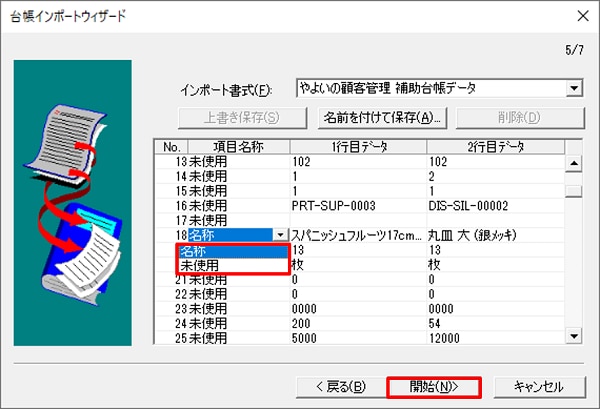Image resolution: width=600 pixels, height=409 pixels.
Task: Go back with the <戻る(B) button
Action: (341, 388)
